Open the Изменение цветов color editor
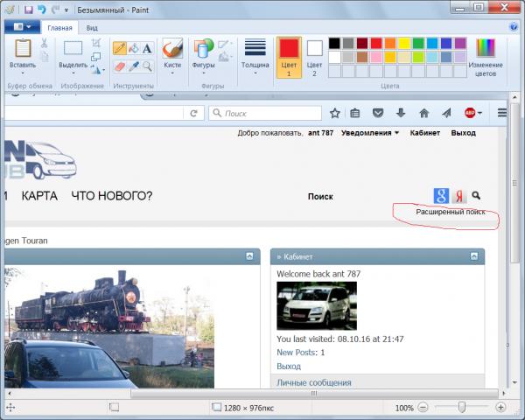 tap(486, 58)
